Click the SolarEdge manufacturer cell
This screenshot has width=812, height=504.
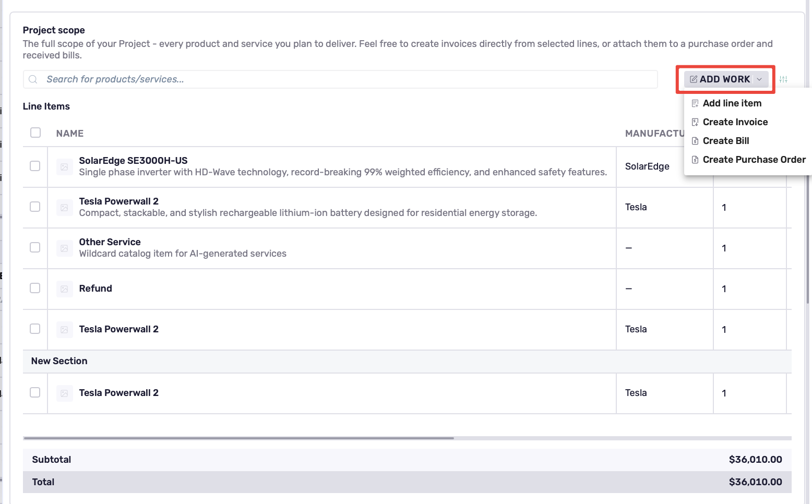(647, 166)
